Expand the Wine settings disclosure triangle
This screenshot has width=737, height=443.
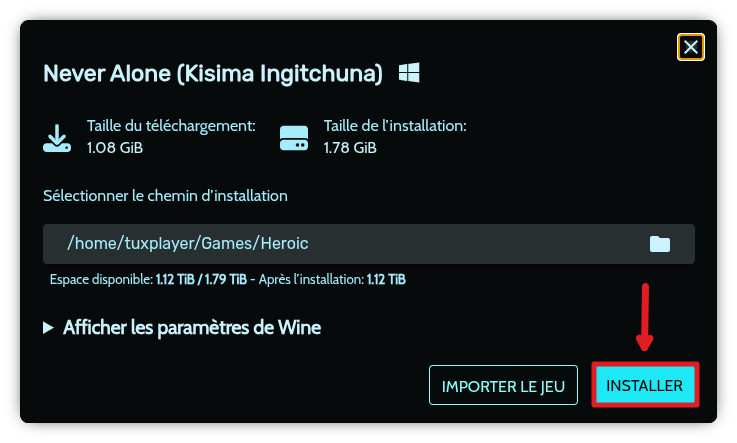tap(49, 328)
